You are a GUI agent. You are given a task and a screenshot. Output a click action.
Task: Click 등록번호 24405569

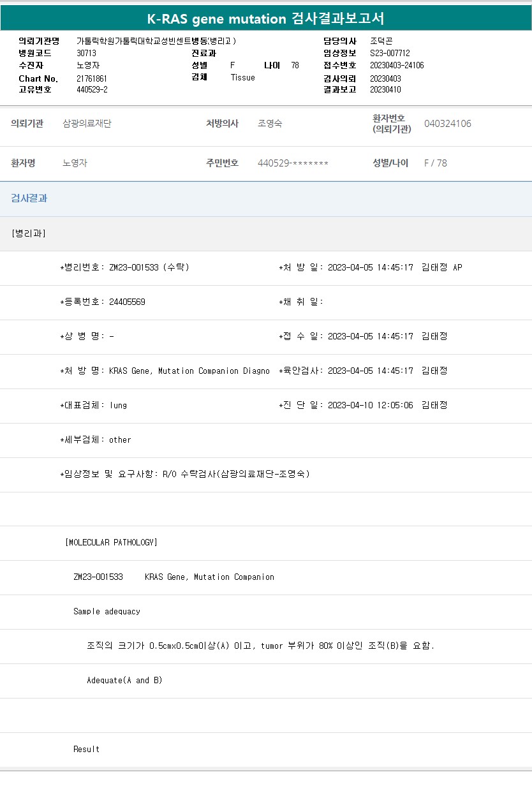click(x=103, y=302)
